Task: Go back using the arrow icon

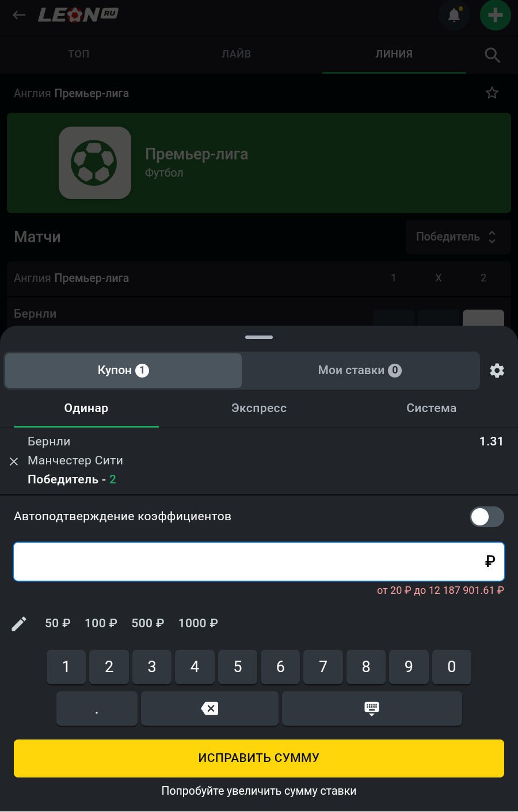Action: [20, 16]
